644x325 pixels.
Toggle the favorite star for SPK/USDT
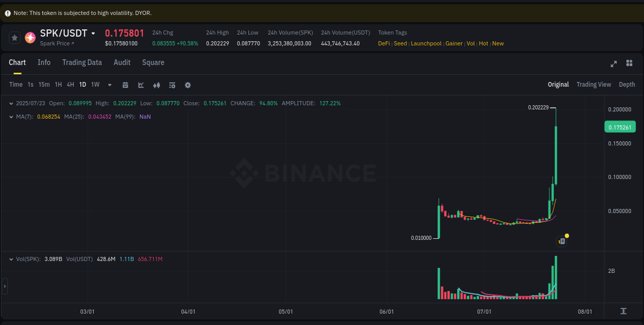tap(14, 37)
